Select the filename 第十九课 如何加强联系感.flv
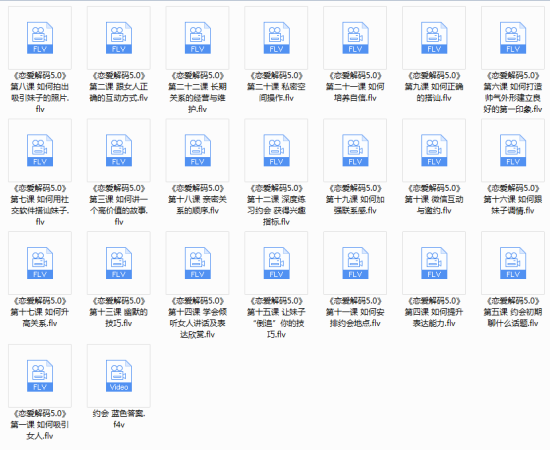 tap(355, 199)
